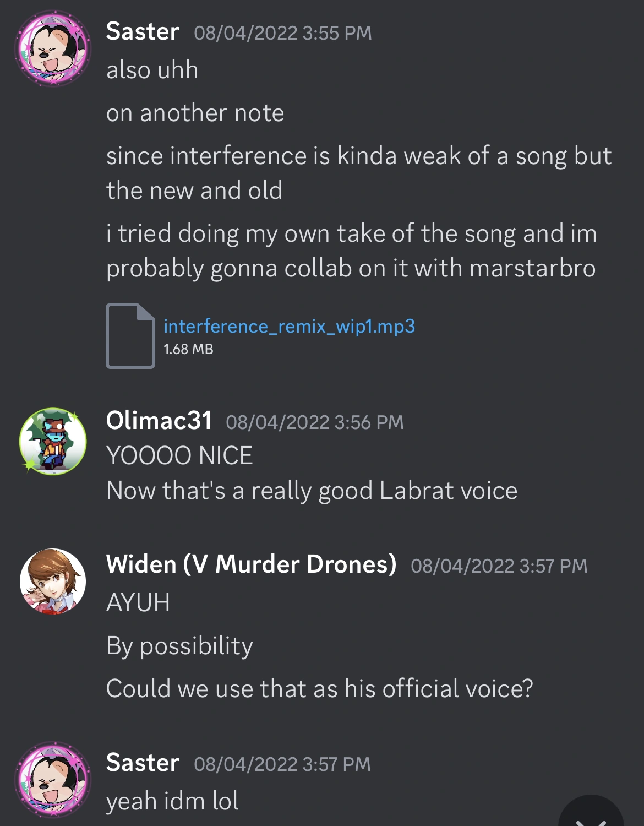Click the mp3 attachment file icon

point(130,335)
